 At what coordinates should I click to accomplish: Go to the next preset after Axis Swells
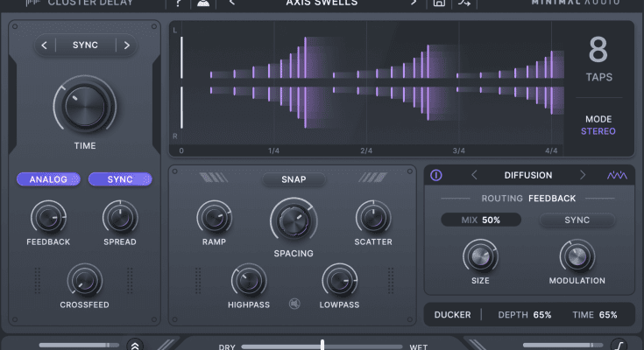click(x=414, y=3)
